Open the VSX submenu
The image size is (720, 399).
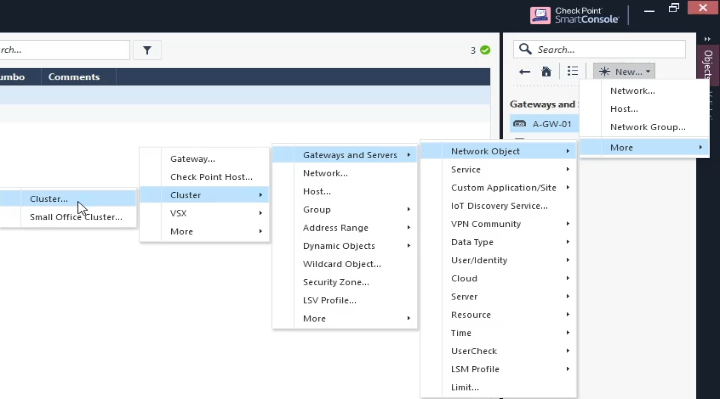[204, 213]
